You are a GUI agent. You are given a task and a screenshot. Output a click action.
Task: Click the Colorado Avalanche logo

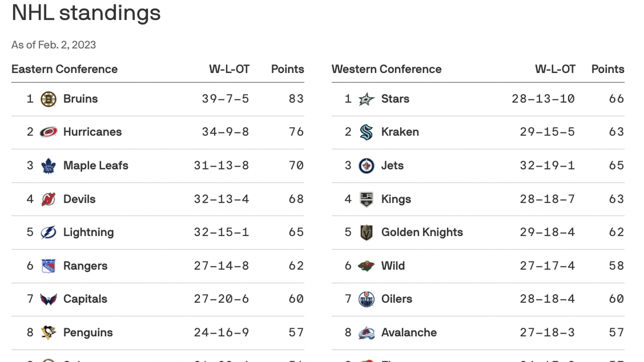pyautogui.click(x=366, y=333)
